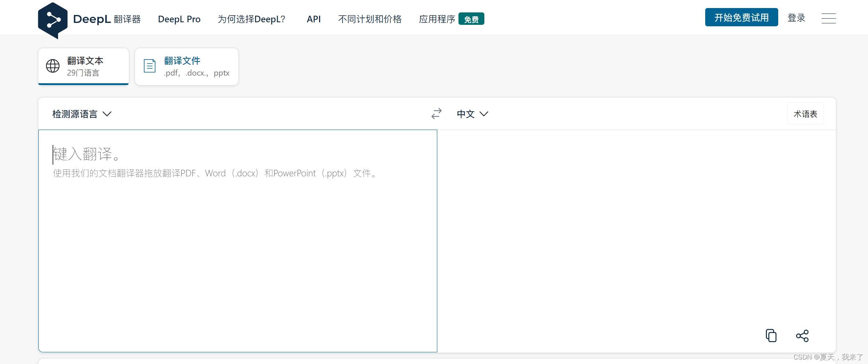Click the .pdf, .docx., pptx subtitle text

[x=196, y=73]
